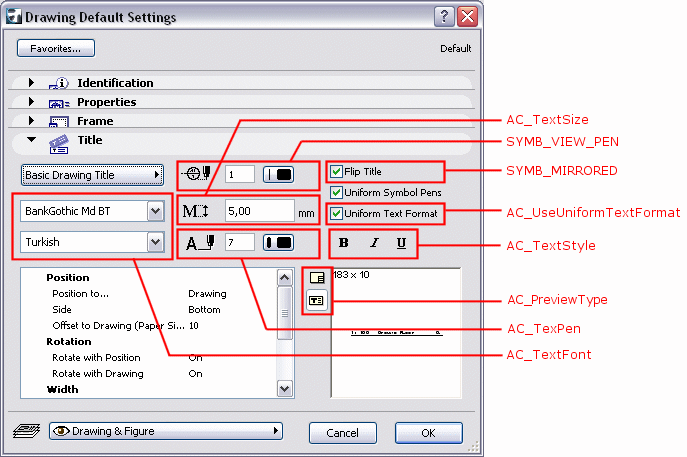Viewport: 687px width, 457px height.
Task: Expand the Identification panel arrow
Action: pos(31,82)
